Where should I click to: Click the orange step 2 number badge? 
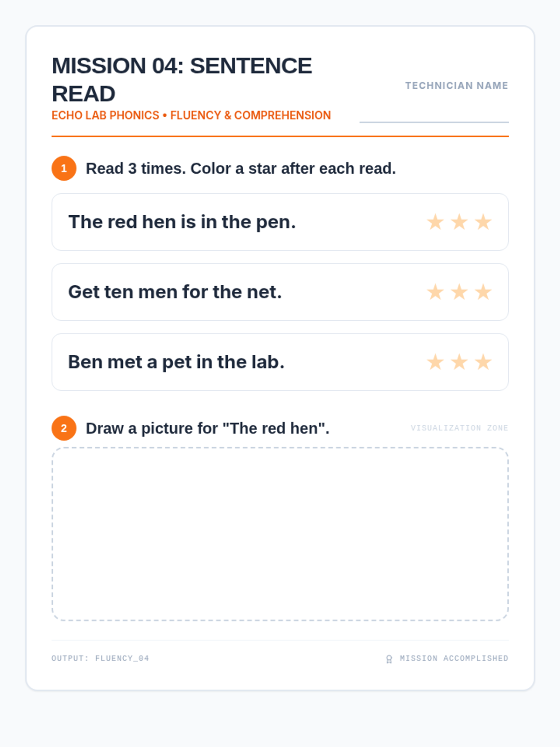(x=64, y=428)
